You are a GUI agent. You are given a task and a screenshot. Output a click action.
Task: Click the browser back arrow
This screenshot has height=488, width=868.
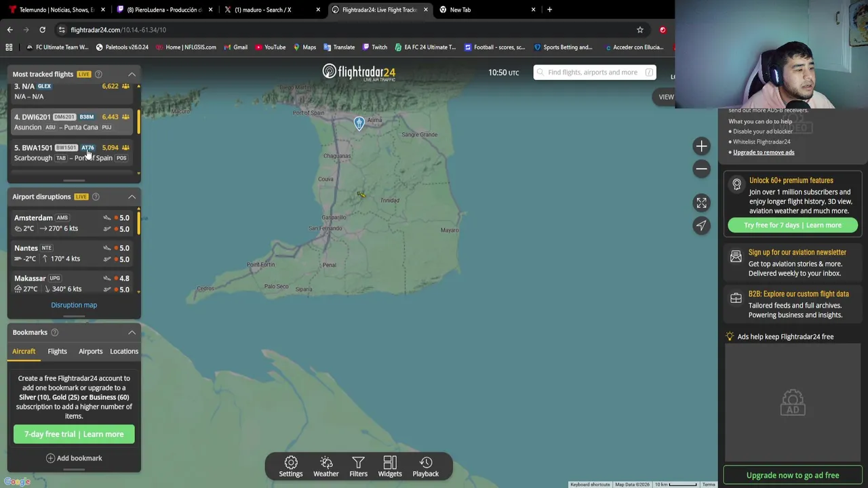9,30
